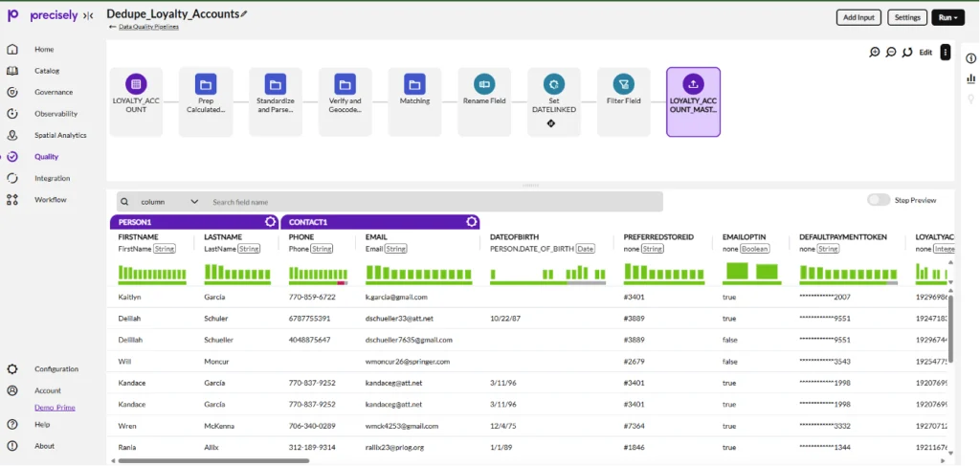
Task: Click the Search field name input
Action: [434, 202]
